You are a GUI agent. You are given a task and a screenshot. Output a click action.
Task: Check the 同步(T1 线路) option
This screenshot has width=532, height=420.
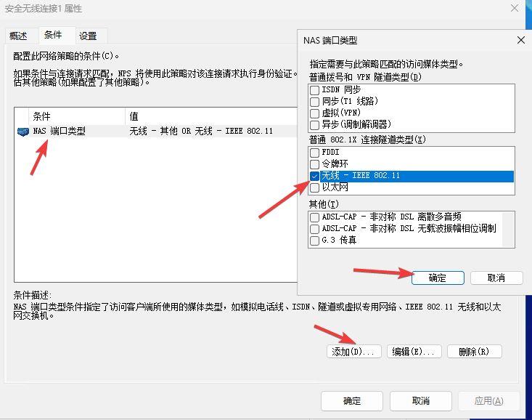pyautogui.click(x=314, y=102)
